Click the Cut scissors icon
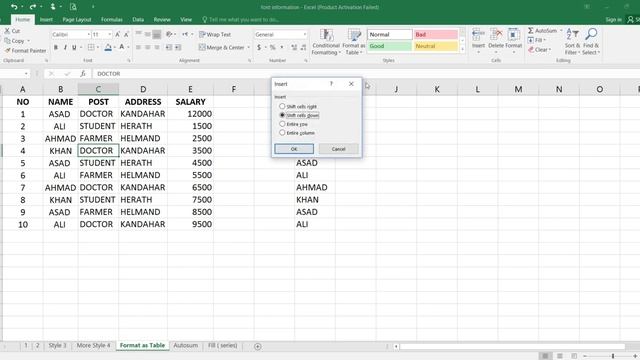Viewport: 640px width, 360px height. pos(7,31)
